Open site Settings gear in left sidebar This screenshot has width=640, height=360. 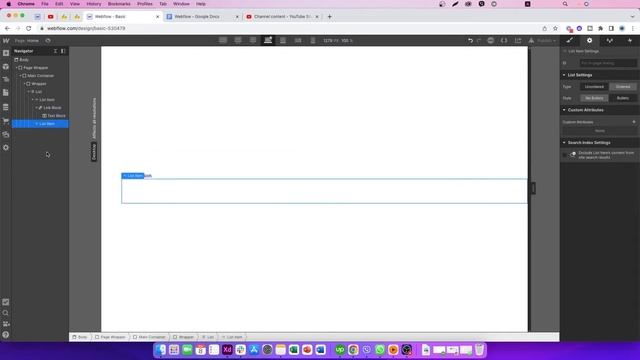point(6,147)
